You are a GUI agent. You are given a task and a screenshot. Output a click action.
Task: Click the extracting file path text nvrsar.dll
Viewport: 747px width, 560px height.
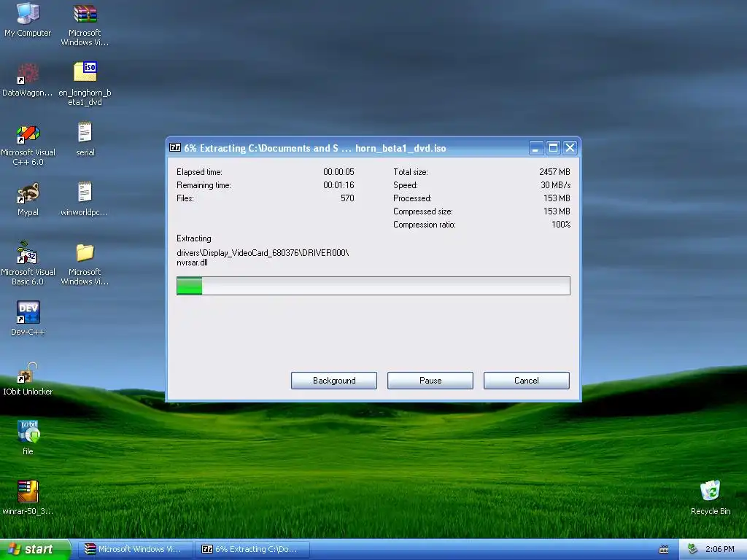coord(192,262)
